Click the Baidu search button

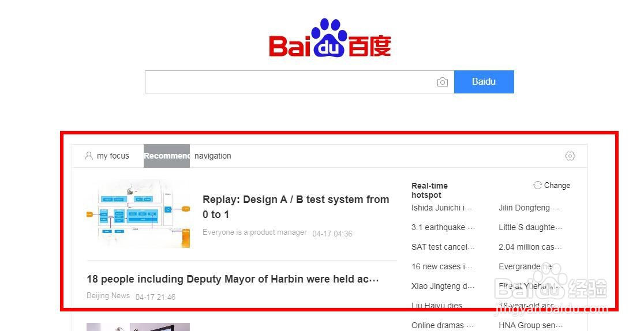click(484, 82)
